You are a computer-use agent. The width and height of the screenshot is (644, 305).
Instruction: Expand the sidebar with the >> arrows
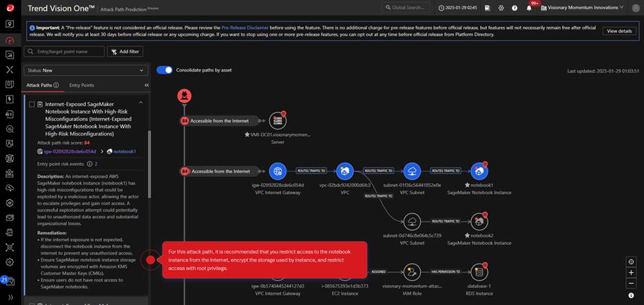click(x=10, y=297)
